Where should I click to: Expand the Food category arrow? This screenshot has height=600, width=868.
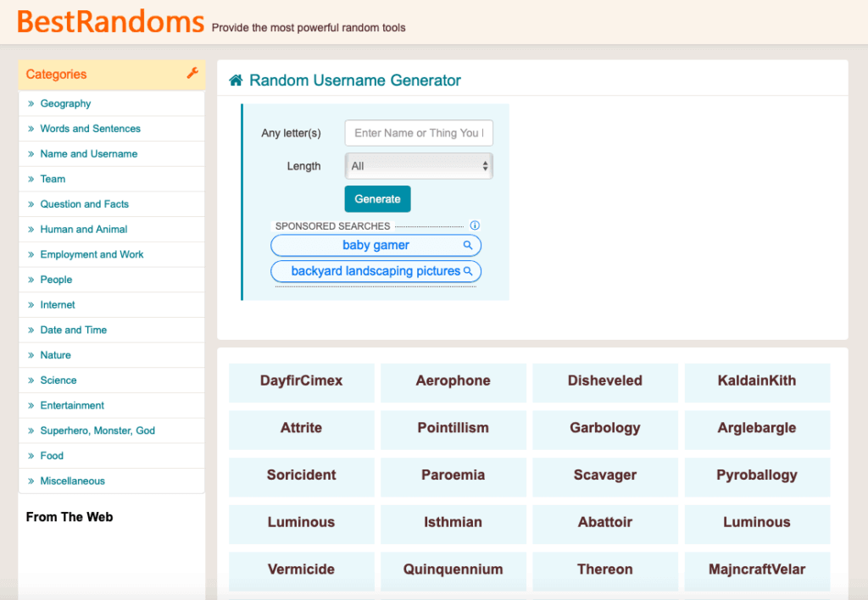[32, 455]
